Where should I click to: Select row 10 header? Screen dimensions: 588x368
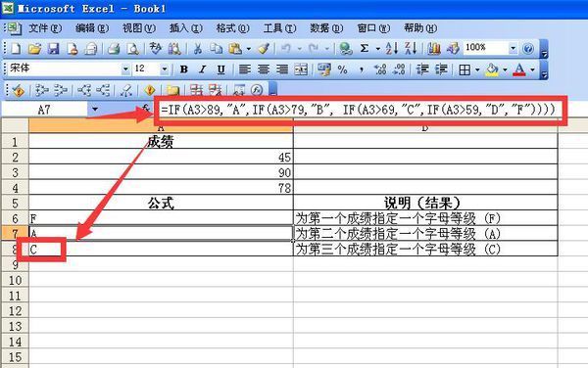(x=15, y=280)
